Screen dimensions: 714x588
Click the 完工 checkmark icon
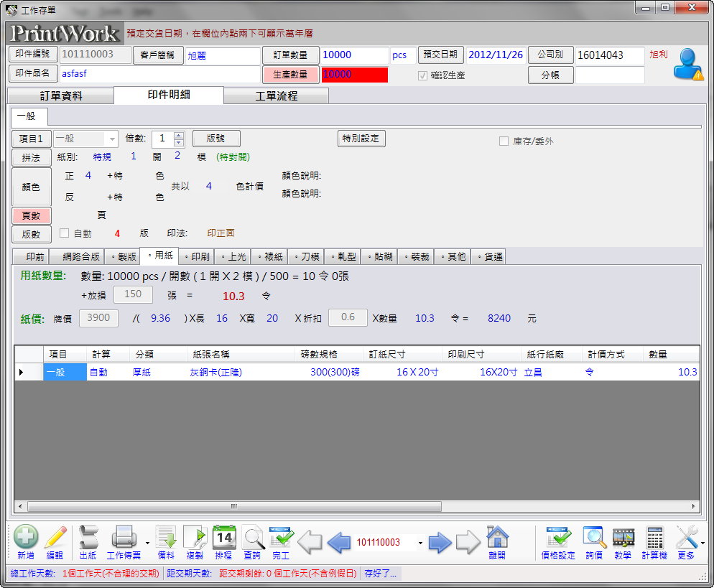click(x=282, y=537)
